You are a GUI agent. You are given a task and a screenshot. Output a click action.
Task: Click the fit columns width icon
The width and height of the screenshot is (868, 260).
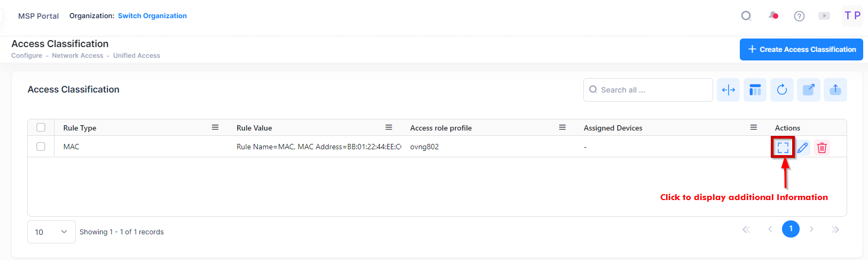[728, 90]
